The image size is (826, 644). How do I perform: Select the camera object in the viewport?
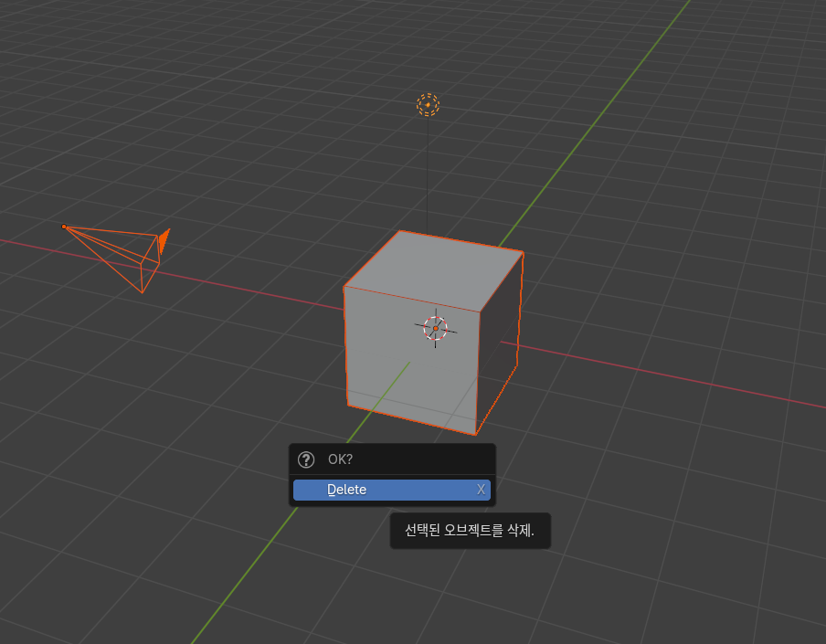click(117, 258)
